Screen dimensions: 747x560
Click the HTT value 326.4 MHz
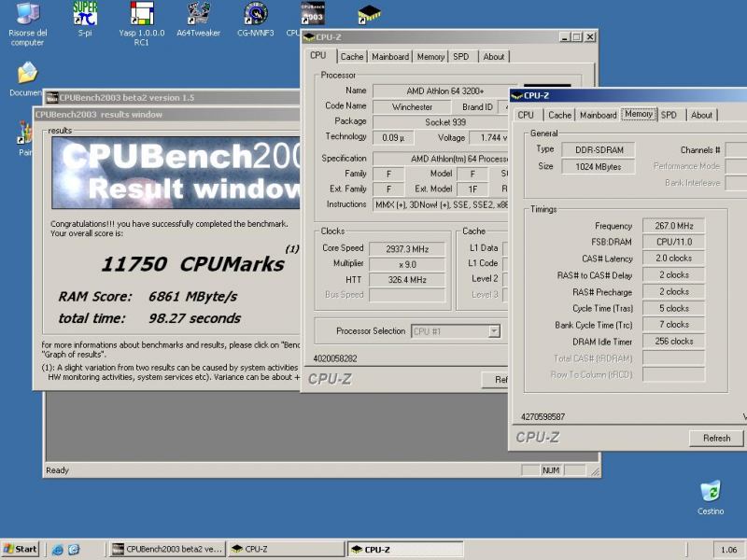(x=407, y=279)
